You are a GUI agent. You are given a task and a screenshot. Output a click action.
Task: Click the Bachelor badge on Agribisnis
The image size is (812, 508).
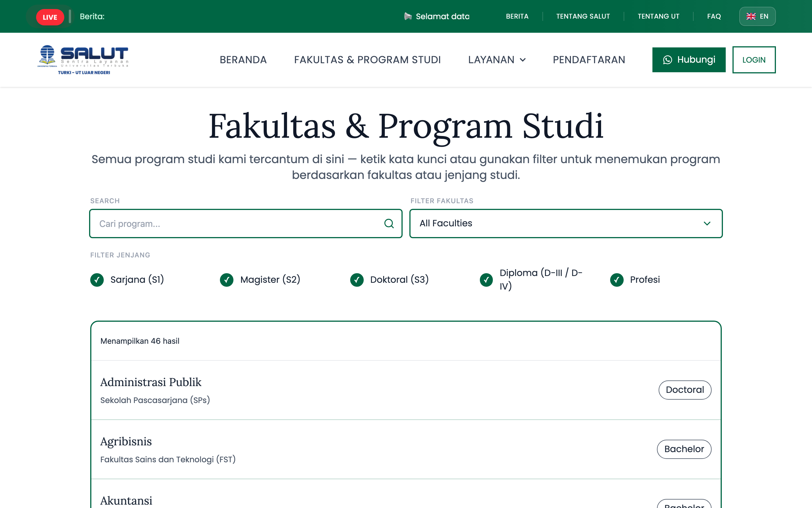(x=684, y=449)
